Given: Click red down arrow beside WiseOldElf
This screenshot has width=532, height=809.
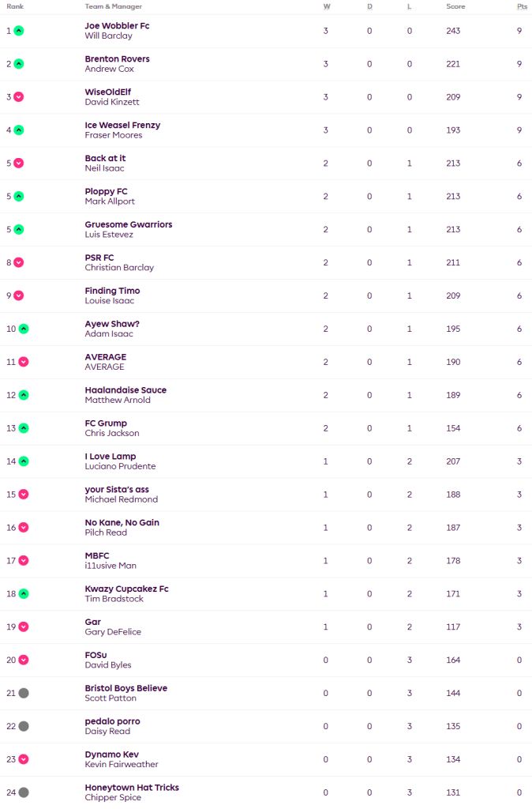Looking at the screenshot, I should tap(19, 97).
